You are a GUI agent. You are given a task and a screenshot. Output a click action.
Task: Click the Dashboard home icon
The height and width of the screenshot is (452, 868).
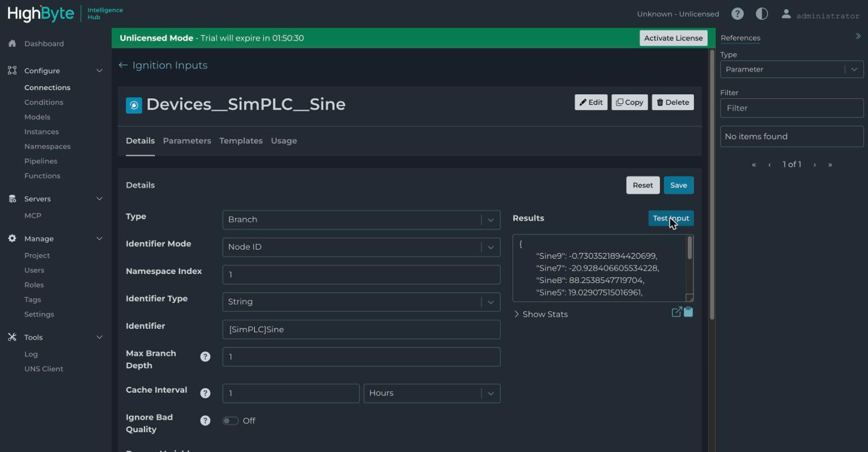(12, 44)
